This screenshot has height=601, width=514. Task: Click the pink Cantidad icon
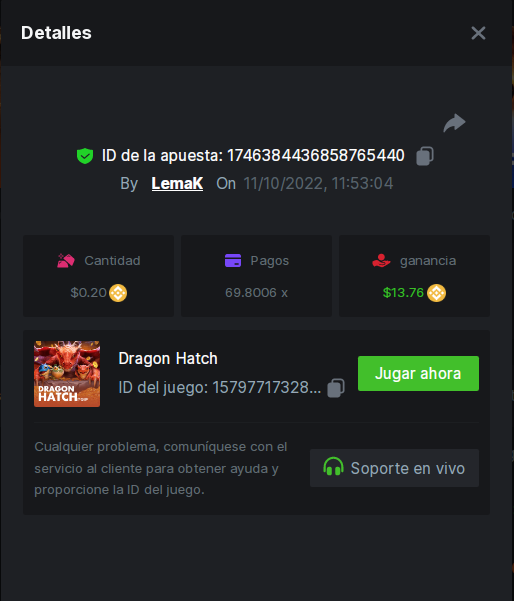click(x=66, y=261)
